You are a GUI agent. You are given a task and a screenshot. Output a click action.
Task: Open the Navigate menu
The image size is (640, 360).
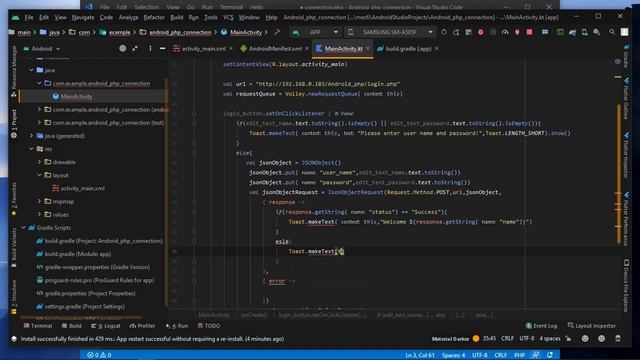(83, 18)
